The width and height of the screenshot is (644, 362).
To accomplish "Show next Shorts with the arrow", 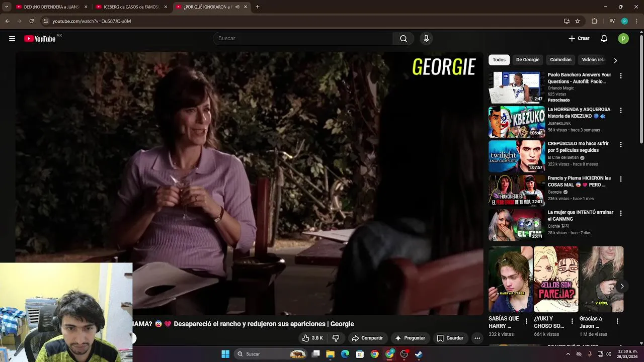I will point(622,286).
